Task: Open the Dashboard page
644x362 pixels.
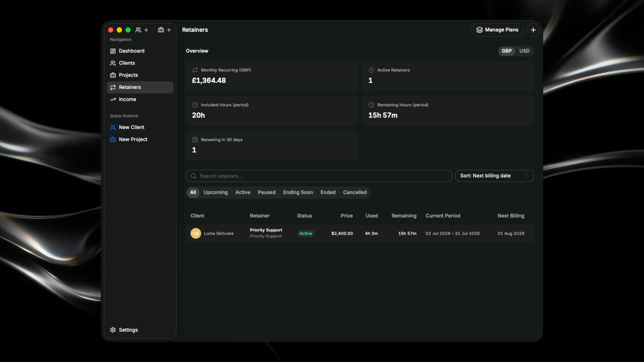Action: click(140, 51)
